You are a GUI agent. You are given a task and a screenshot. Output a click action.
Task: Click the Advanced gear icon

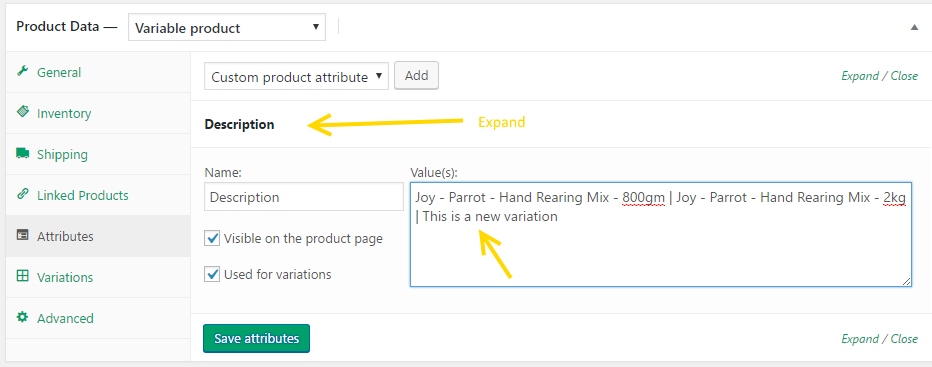pyautogui.click(x=23, y=317)
